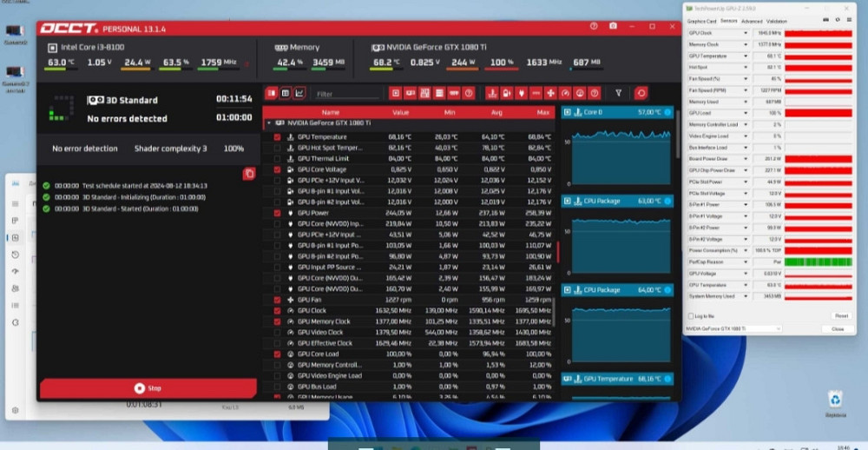Open the OCCT help icon in title bar
This screenshot has height=450, width=868.
click(x=594, y=27)
